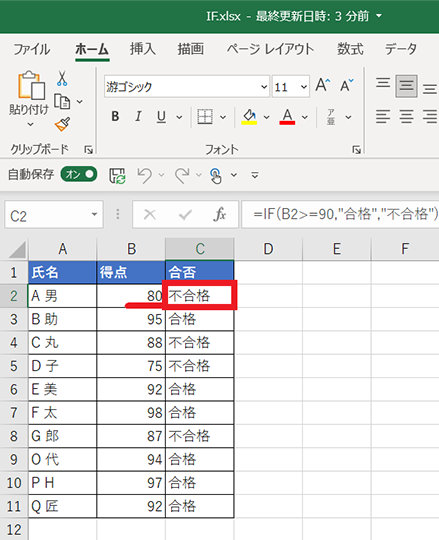The height and width of the screenshot is (540, 439).
Task: Open the データ tab
Action: click(x=401, y=49)
